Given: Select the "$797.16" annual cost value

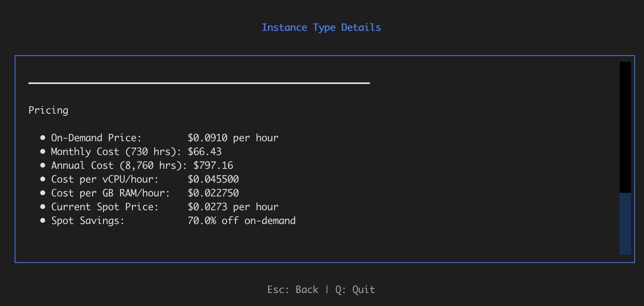Looking at the screenshot, I should point(213,166).
